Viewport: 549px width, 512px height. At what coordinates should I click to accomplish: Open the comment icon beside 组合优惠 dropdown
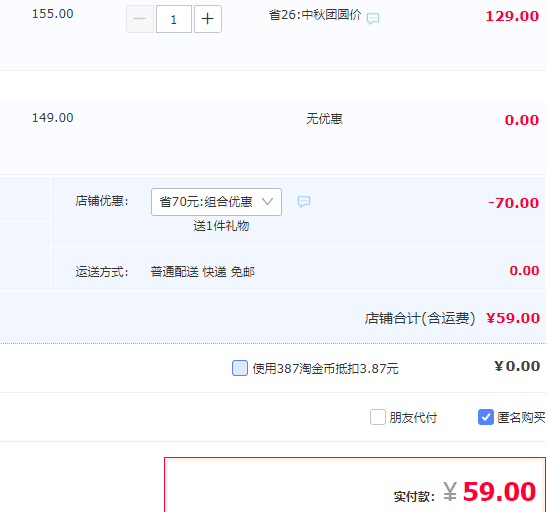[x=304, y=201]
